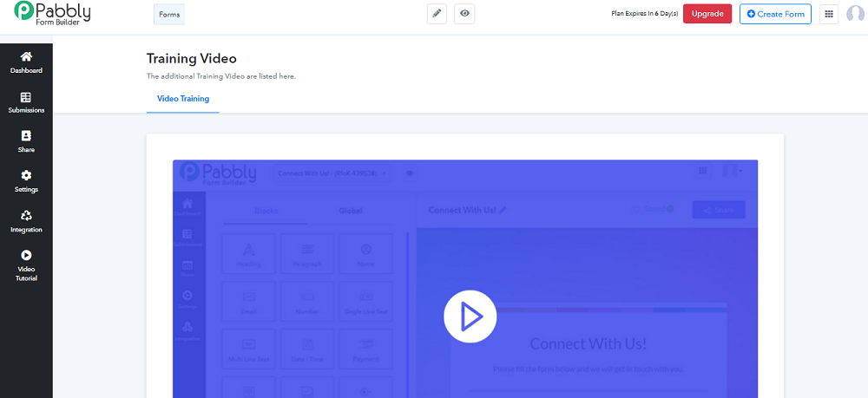Switch to the Video Training tab
This screenshot has width=868, height=398.
coord(182,99)
